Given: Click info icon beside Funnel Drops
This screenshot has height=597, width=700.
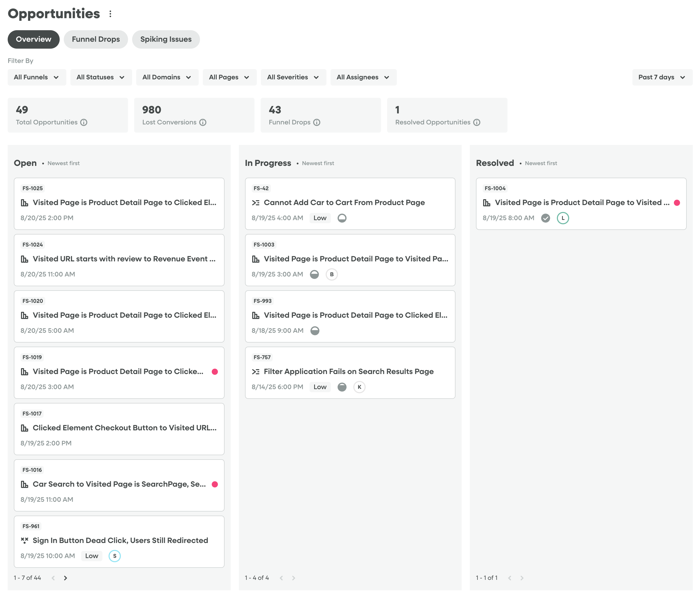Looking at the screenshot, I should (316, 122).
